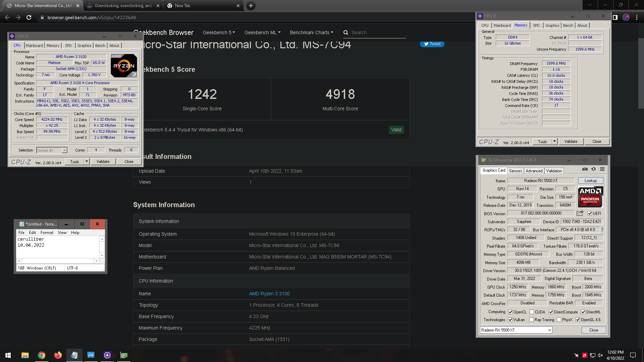The image size is (644, 362).
Task: Open the AMD Ryzen 3 3100 link
Action: pyautogui.click(x=269, y=294)
